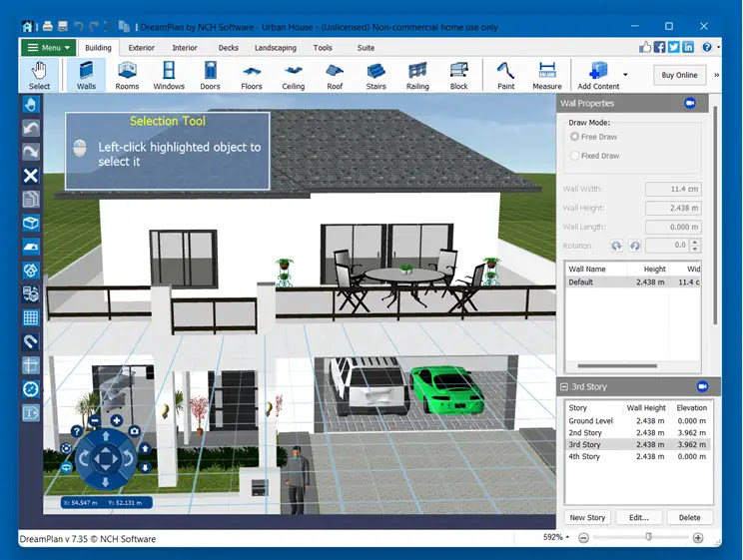Select the Railing tool

point(417,75)
